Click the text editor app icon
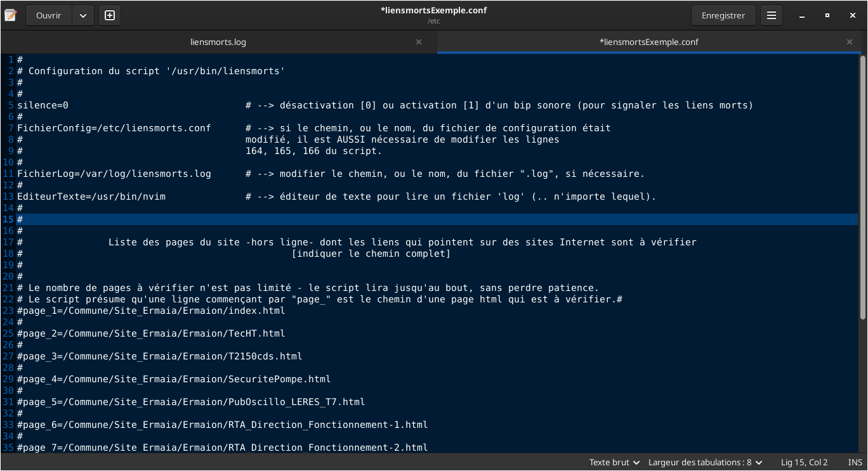The width and height of the screenshot is (868, 471). pos(11,15)
